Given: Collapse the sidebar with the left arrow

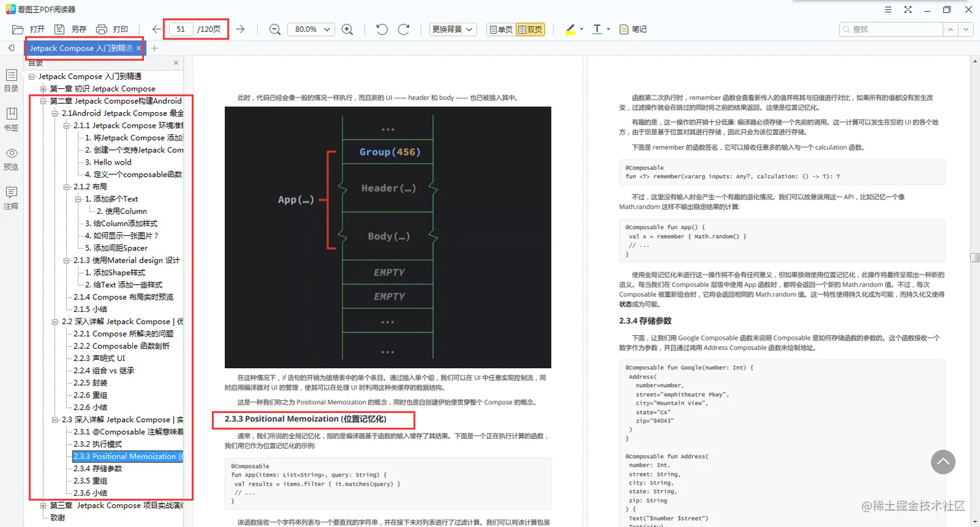Looking at the screenshot, I should pyautogui.click(x=11, y=48).
